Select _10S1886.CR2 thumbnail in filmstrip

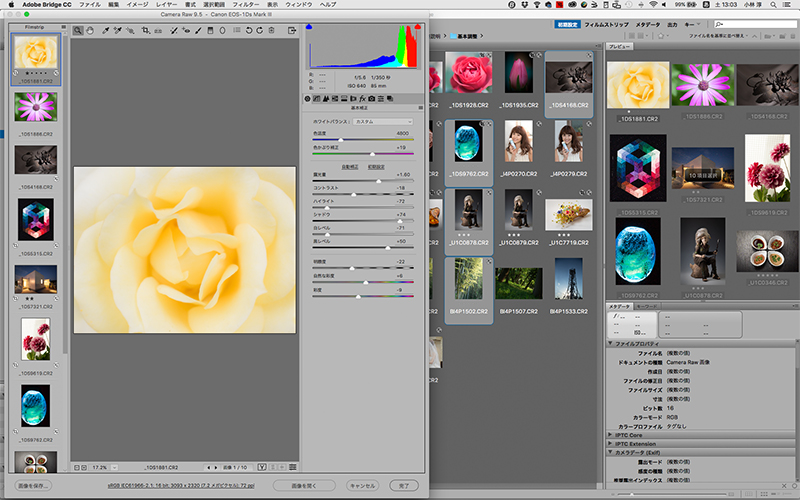pyautogui.click(x=36, y=107)
